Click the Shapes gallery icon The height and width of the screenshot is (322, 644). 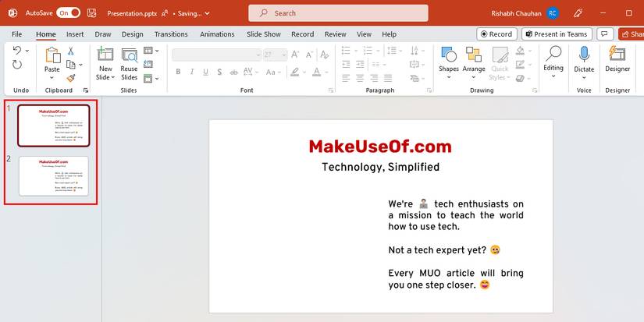coord(449,55)
